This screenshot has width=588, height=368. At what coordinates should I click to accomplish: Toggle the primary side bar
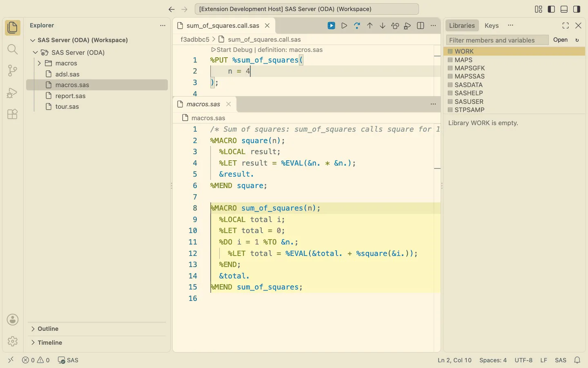[551, 9]
